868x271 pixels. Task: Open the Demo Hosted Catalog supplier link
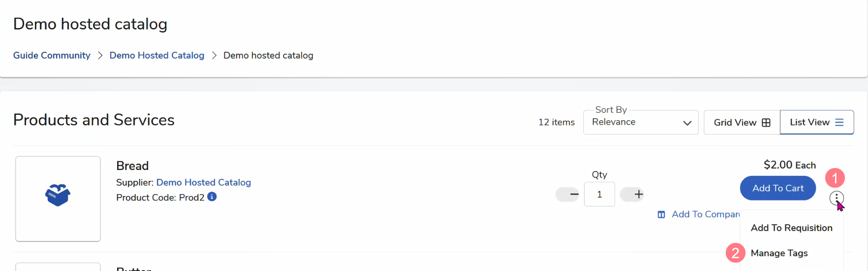[203, 182]
